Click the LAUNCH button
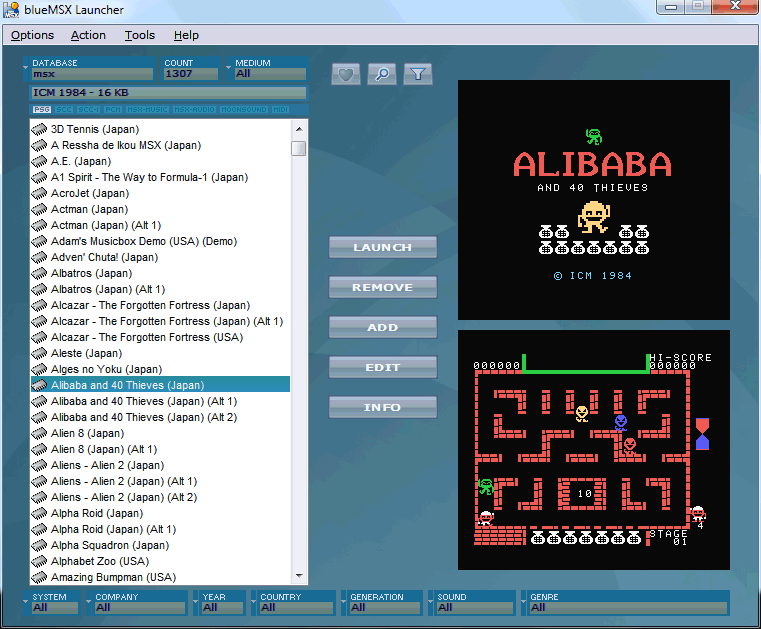This screenshot has height=629, width=761. point(382,248)
